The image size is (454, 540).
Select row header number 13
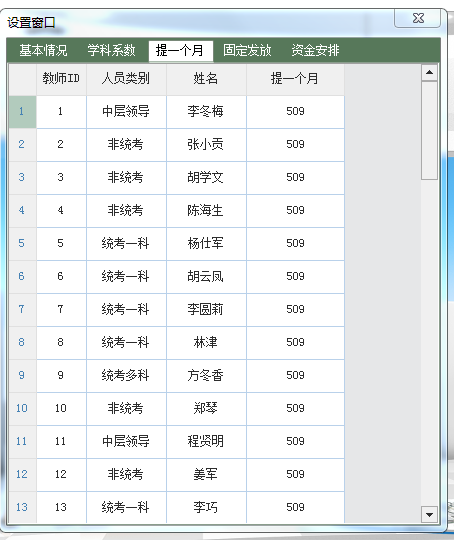coord(22,507)
